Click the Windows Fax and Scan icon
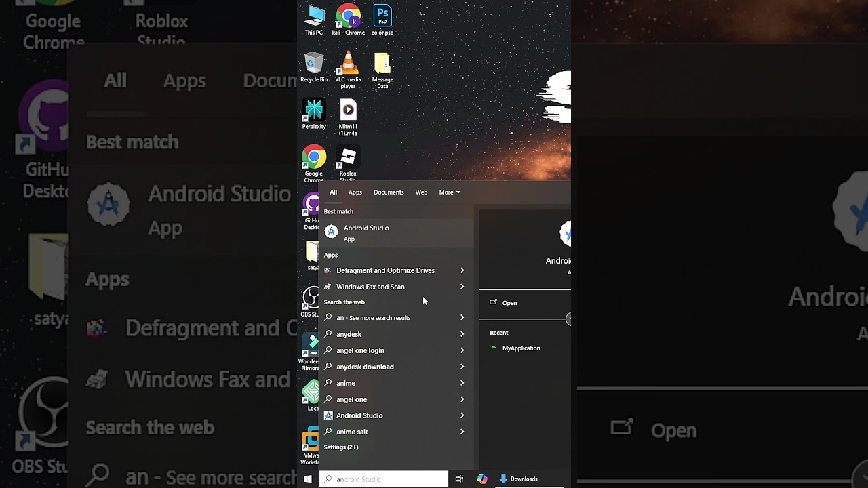This screenshot has width=868, height=488. pos(328,287)
